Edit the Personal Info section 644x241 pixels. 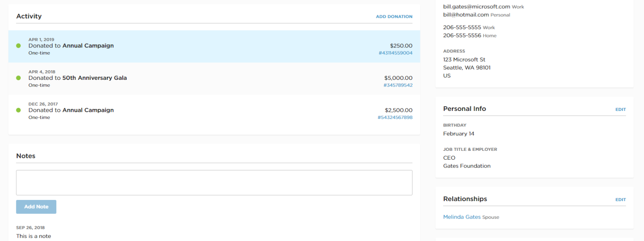[x=620, y=109]
